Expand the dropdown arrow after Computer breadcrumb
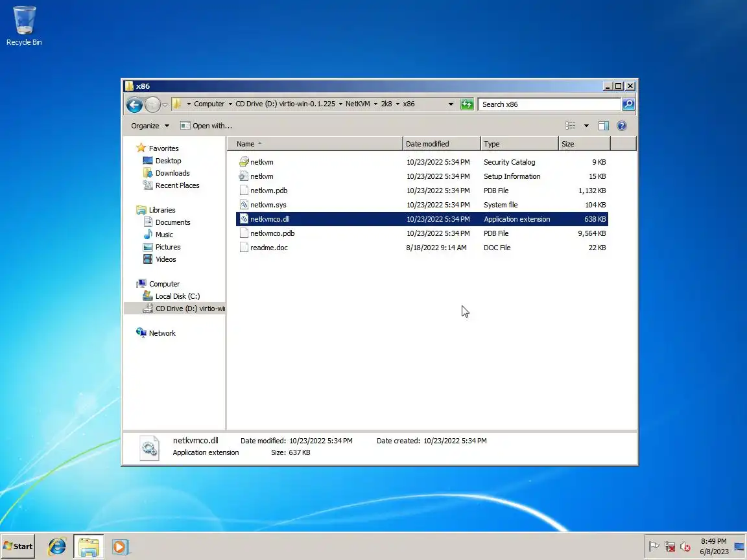The image size is (747, 560). tap(230, 104)
